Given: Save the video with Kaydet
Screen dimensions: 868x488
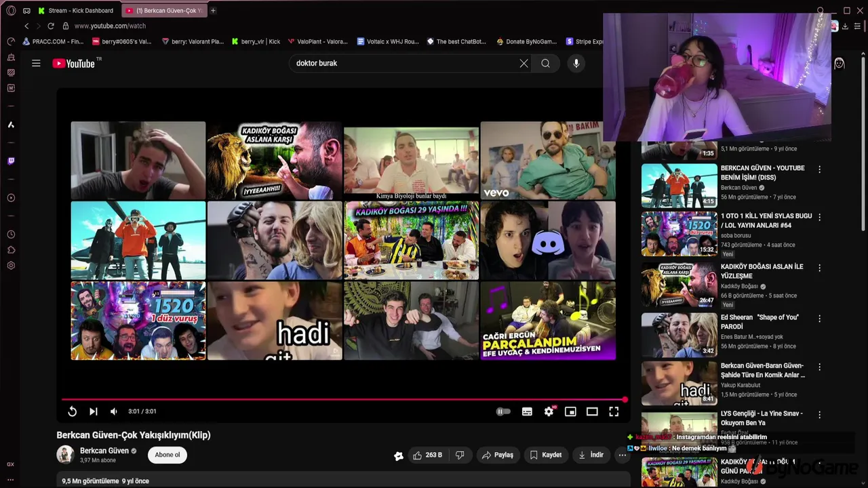Looking at the screenshot, I should [546, 455].
